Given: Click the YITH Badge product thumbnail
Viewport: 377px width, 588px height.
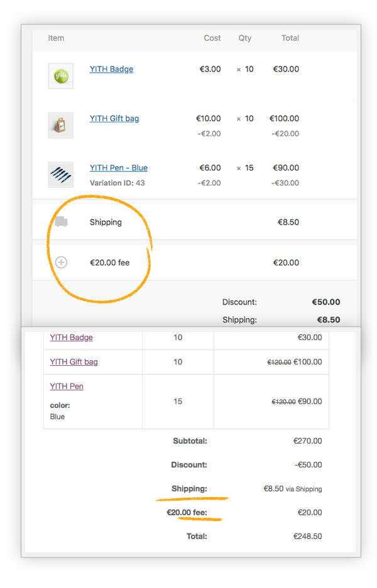Looking at the screenshot, I should tap(61, 76).
